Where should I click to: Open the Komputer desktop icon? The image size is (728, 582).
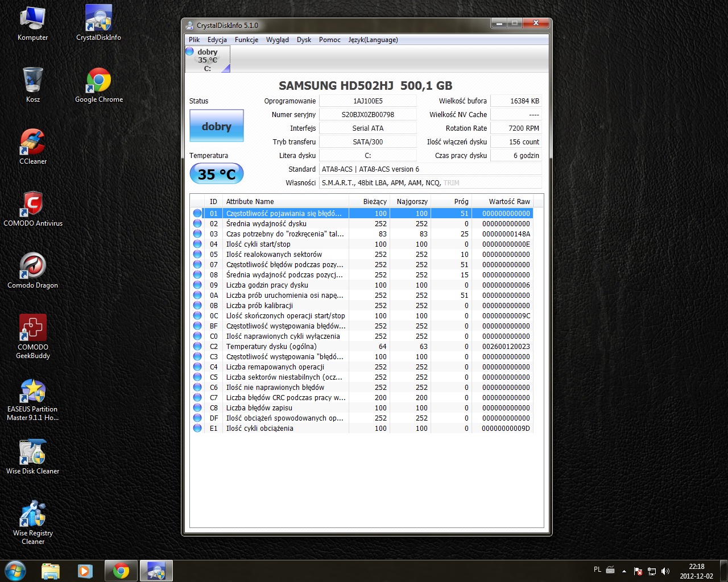click(x=32, y=23)
